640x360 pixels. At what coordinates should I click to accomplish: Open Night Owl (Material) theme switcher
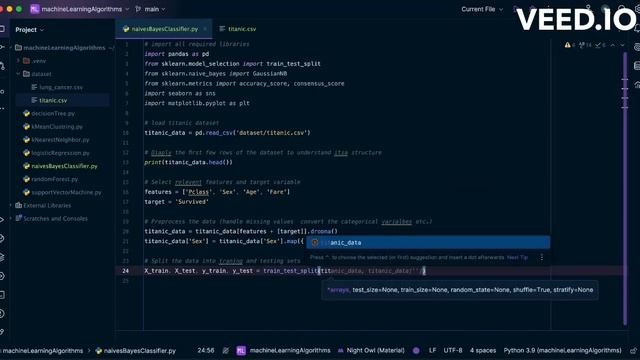(371, 351)
